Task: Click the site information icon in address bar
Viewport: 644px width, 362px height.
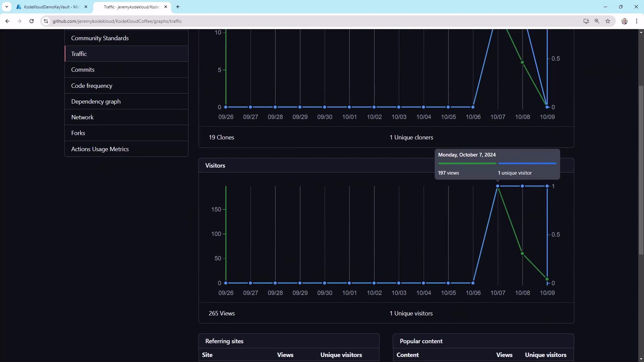Action: pos(46,21)
